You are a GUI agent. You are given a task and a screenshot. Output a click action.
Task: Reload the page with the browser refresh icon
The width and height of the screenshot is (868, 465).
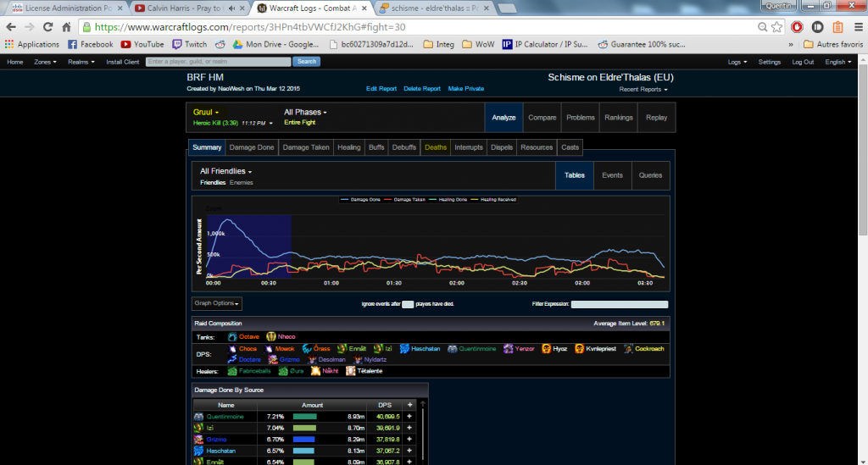click(x=48, y=27)
